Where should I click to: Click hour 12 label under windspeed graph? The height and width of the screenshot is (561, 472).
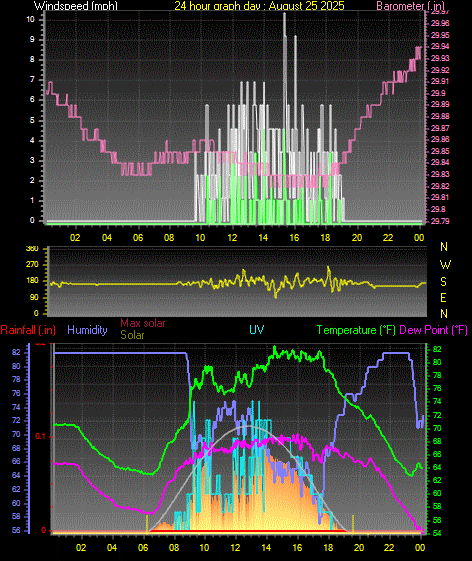pyautogui.click(x=232, y=238)
